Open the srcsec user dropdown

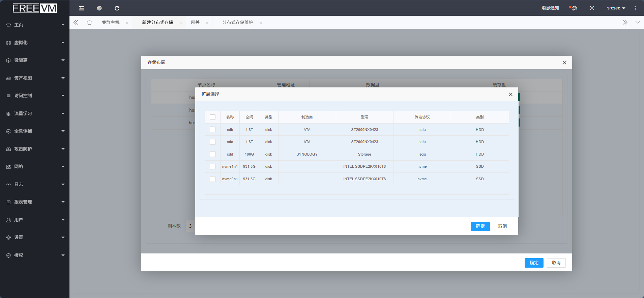click(616, 8)
